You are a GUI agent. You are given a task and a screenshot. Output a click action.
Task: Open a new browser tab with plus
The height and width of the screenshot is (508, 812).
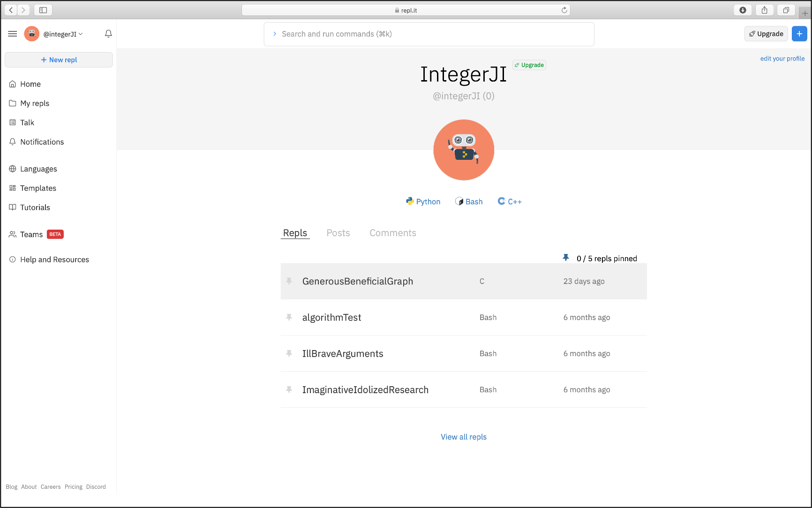tap(805, 13)
